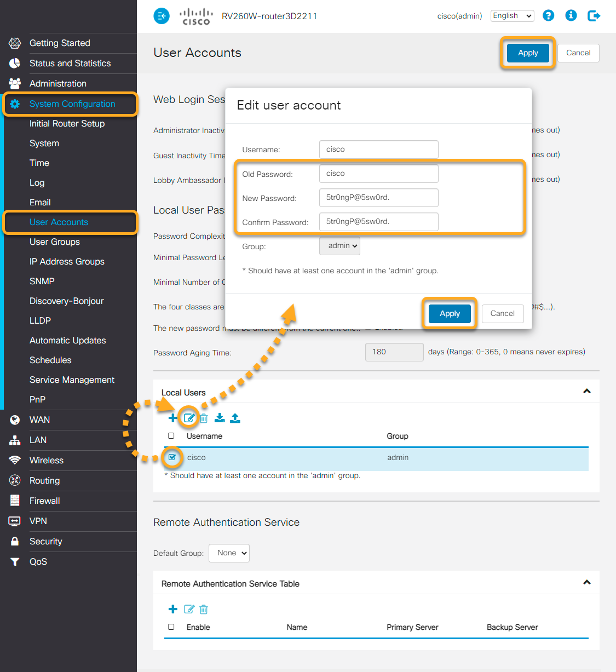Add a new local user with plus icon
This screenshot has height=672, width=616.
tap(172, 418)
